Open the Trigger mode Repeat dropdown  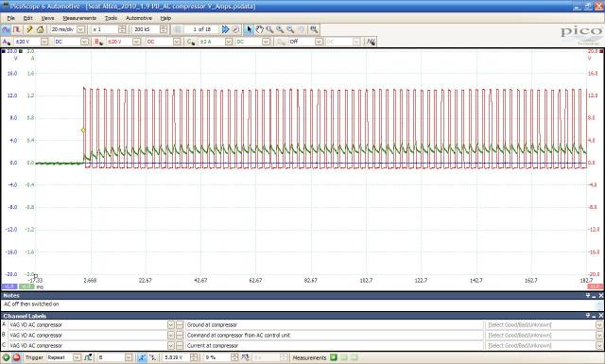pos(77,357)
